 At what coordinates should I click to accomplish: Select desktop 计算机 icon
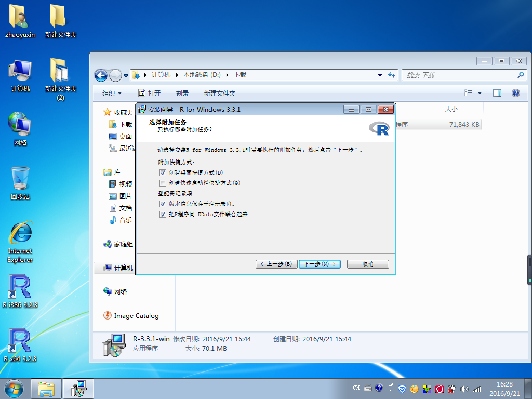click(20, 76)
